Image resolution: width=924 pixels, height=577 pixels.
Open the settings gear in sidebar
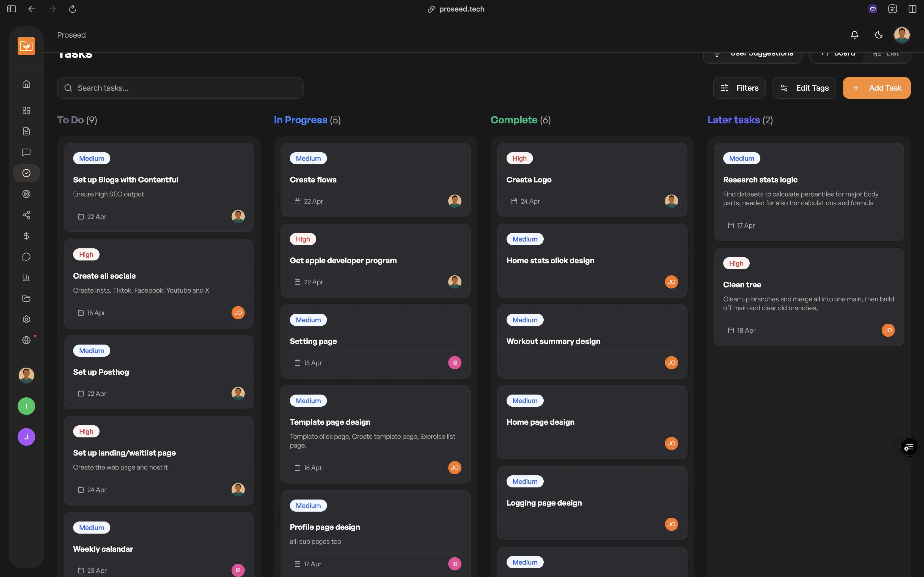pyautogui.click(x=26, y=319)
